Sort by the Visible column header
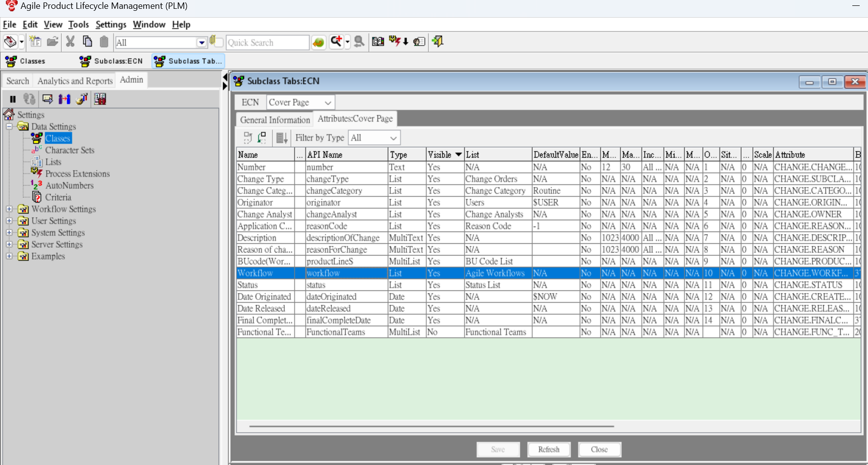The image size is (868, 465). 445,155
